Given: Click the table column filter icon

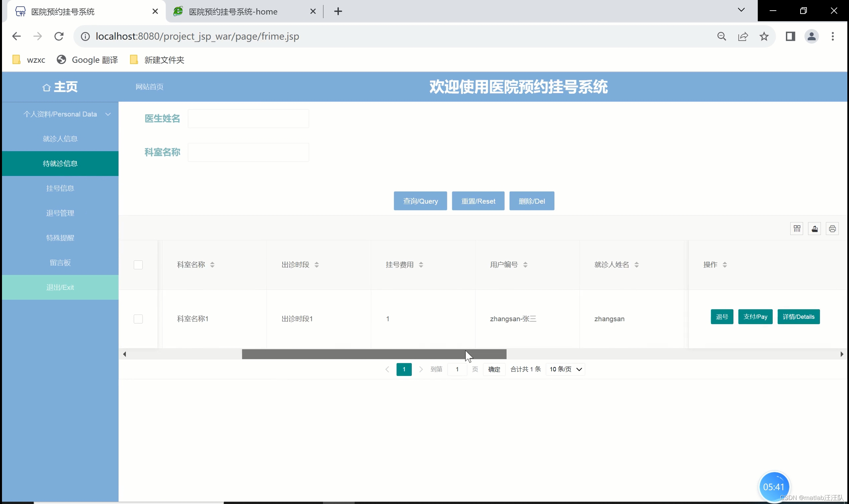Looking at the screenshot, I should pos(797,229).
